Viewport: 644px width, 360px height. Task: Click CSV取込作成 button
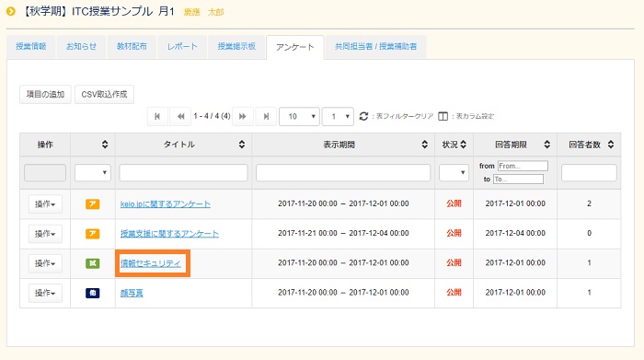coord(104,95)
